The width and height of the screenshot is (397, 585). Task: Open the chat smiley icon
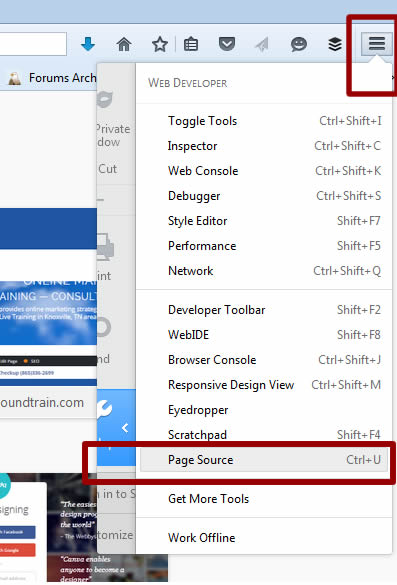click(x=299, y=44)
